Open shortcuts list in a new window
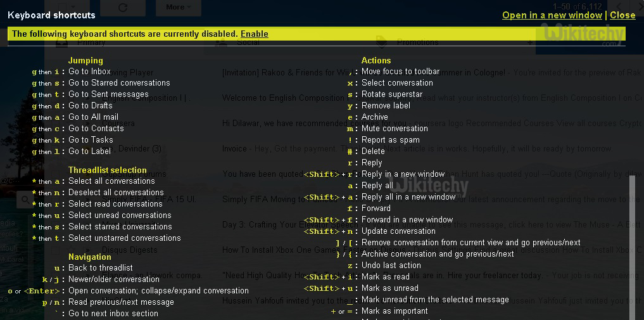Image resolution: width=644 pixels, height=320 pixels. click(552, 15)
